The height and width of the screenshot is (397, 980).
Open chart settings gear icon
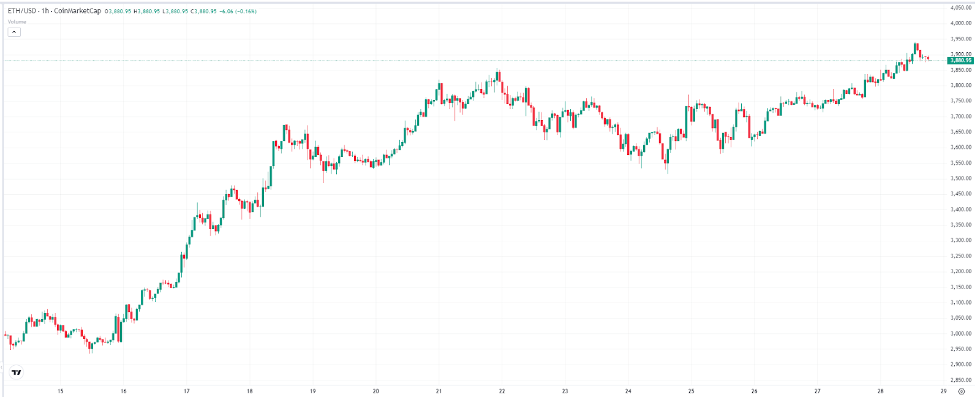pos(962,391)
